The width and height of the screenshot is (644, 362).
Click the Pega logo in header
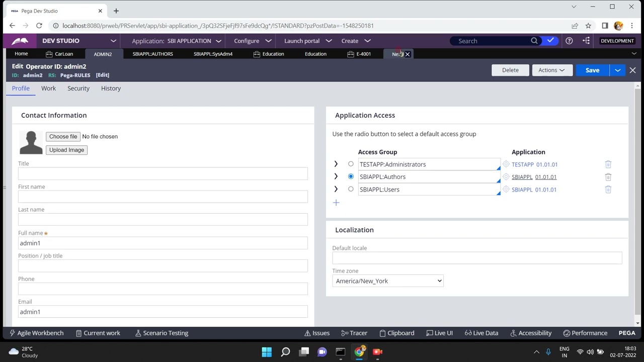[20, 41]
